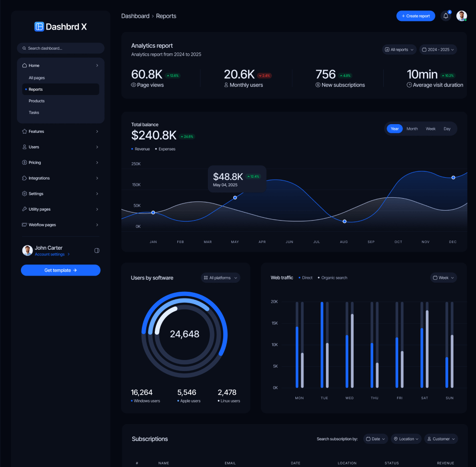Click the search dashboard input field
476x467 pixels.
tap(61, 48)
